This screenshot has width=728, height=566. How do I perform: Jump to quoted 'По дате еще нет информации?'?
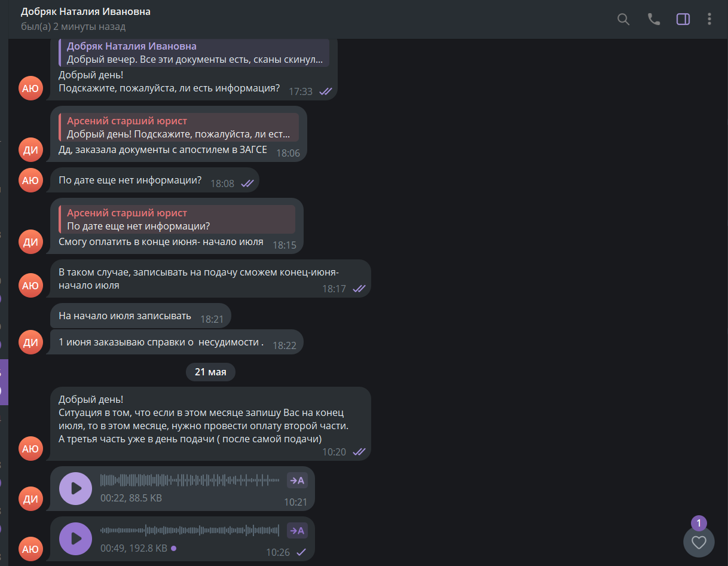[x=177, y=219]
